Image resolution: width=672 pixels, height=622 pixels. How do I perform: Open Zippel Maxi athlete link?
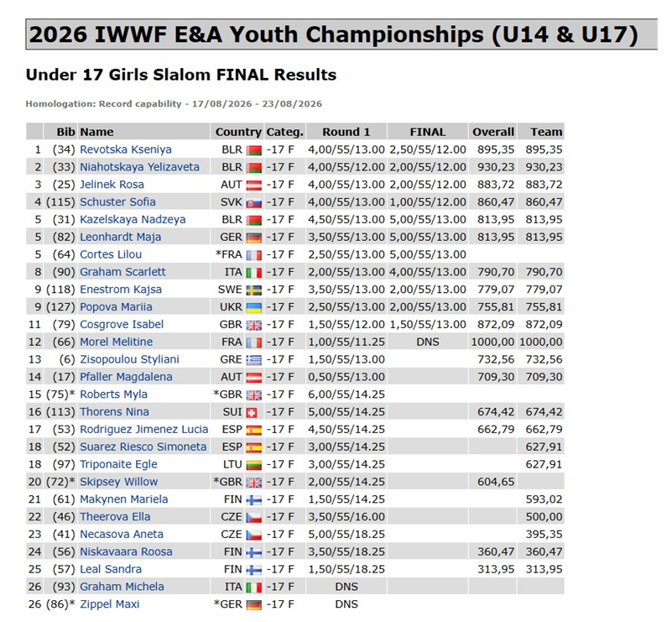pyautogui.click(x=110, y=604)
